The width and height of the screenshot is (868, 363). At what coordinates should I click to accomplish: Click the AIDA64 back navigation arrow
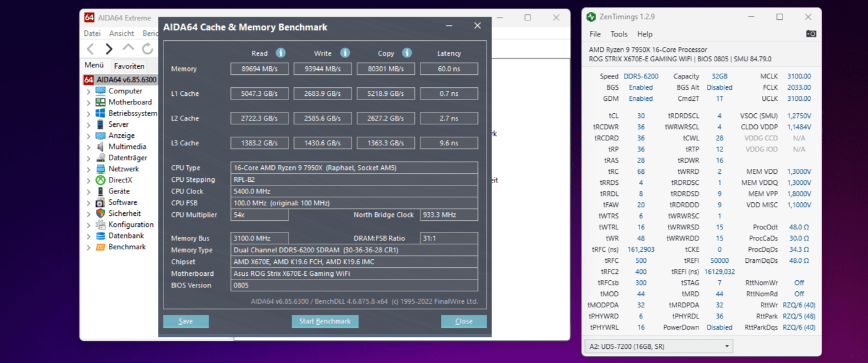coord(90,49)
